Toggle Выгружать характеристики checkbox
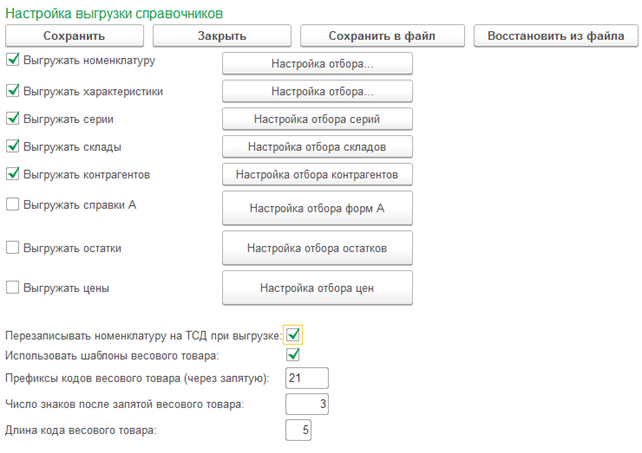642x453 pixels. coord(13,91)
